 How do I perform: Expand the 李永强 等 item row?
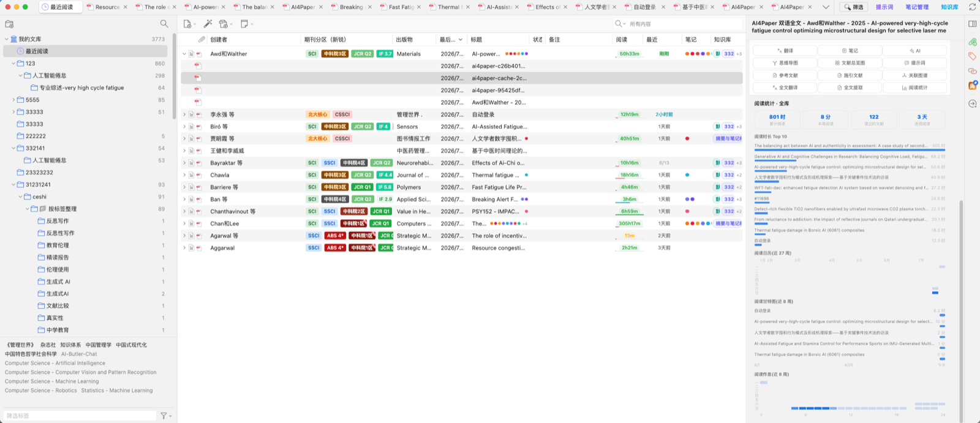coord(184,114)
